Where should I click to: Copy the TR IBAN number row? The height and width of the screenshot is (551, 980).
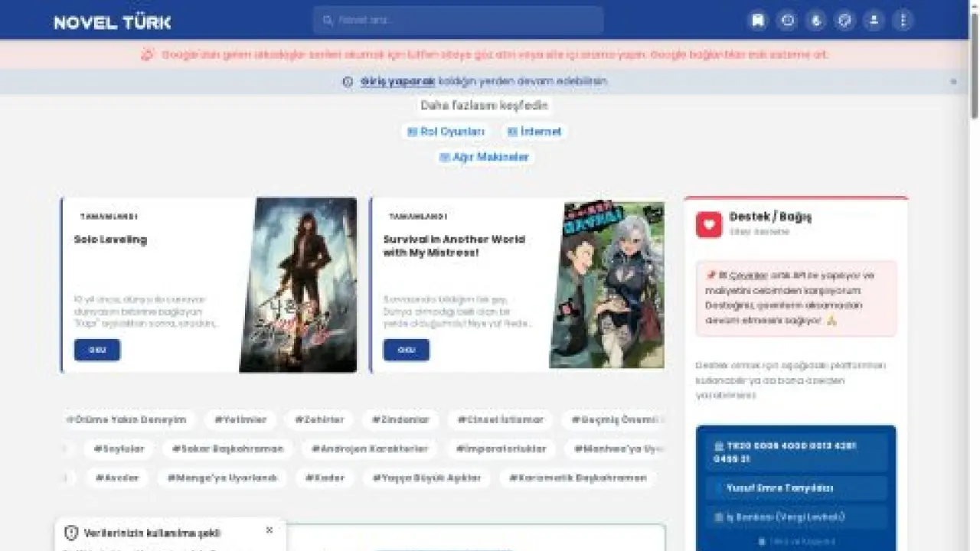(x=796, y=452)
